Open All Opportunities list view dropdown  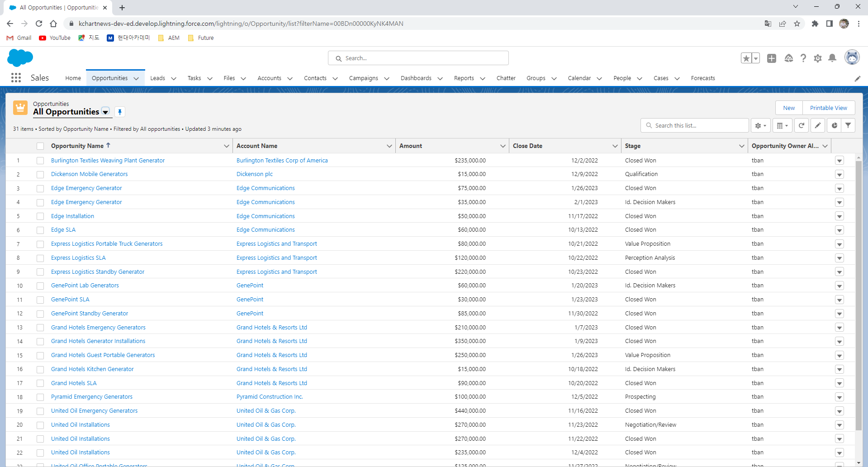coord(105,112)
